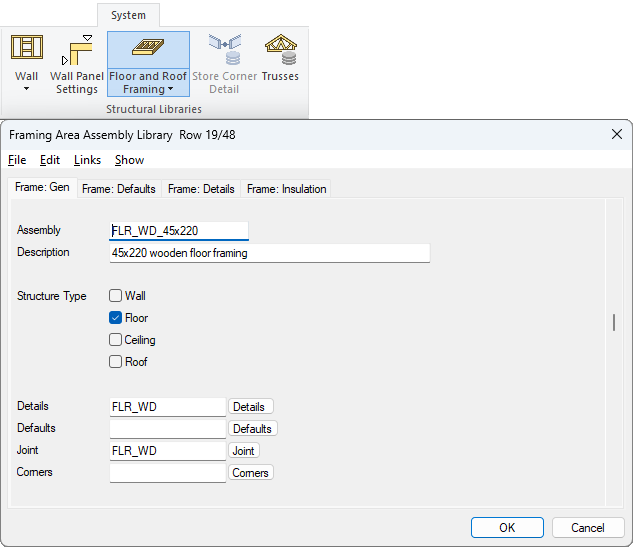Switch to Frame: Defaults tab
This screenshot has height=547, width=633.
click(x=118, y=189)
